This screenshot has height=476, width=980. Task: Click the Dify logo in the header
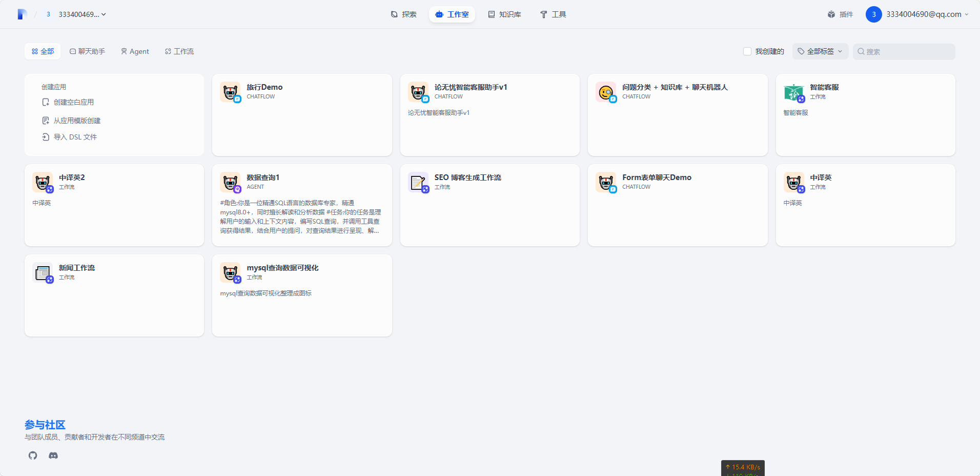tap(22, 14)
